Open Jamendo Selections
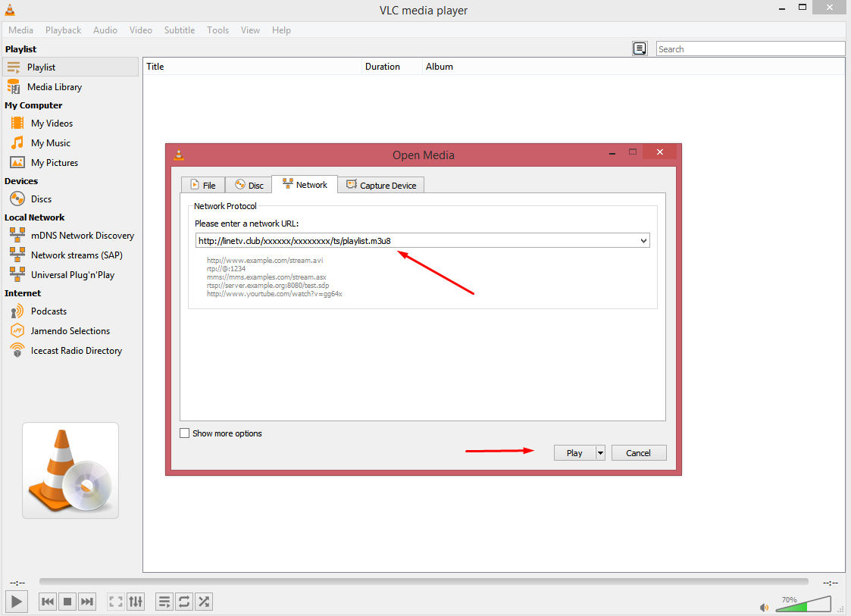 (x=70, y=330)
